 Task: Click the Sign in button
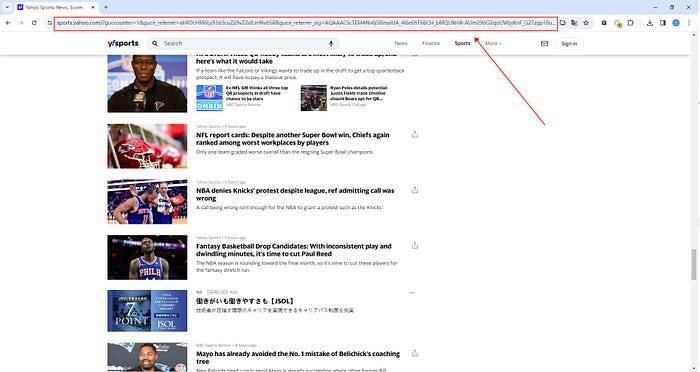pos(569,43)
